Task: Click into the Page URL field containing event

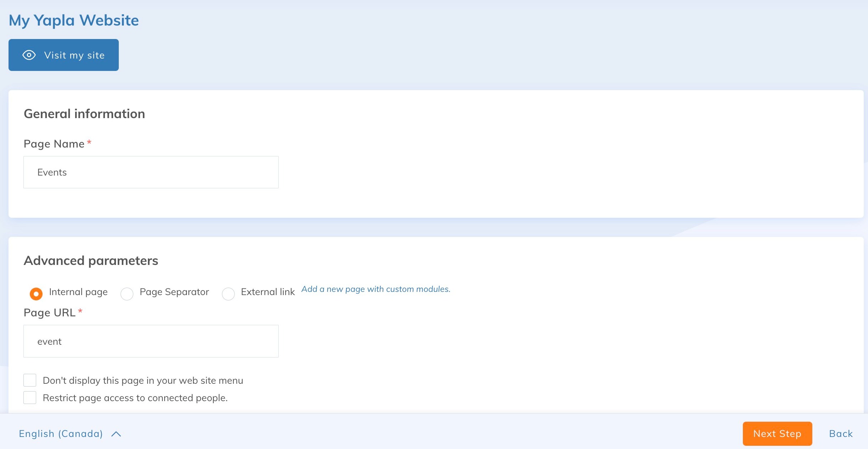Action: point(151,341)
